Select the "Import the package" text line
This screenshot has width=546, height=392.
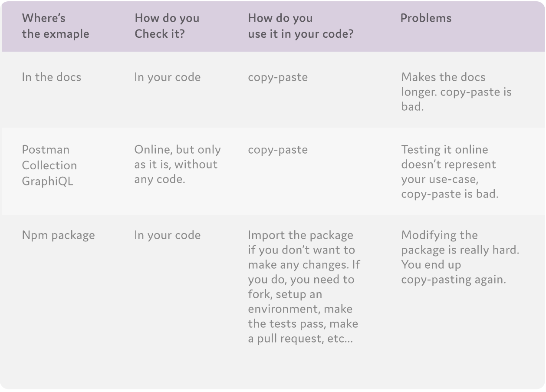(x=300, y=235)
